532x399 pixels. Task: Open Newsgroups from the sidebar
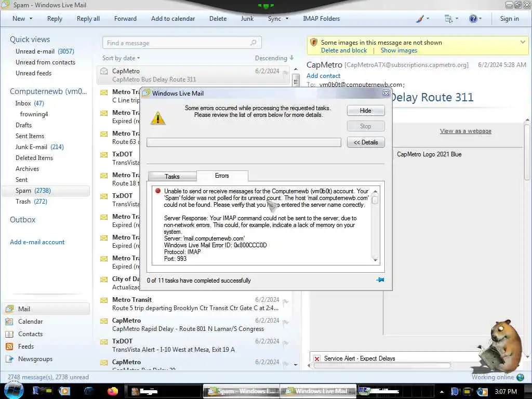35,359
